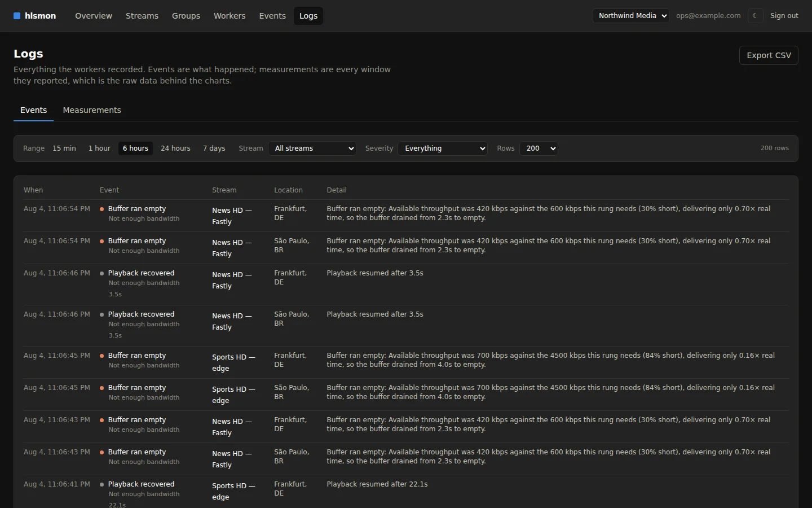
Task: Navigate to Workers page
Action: tap(230, 16)
